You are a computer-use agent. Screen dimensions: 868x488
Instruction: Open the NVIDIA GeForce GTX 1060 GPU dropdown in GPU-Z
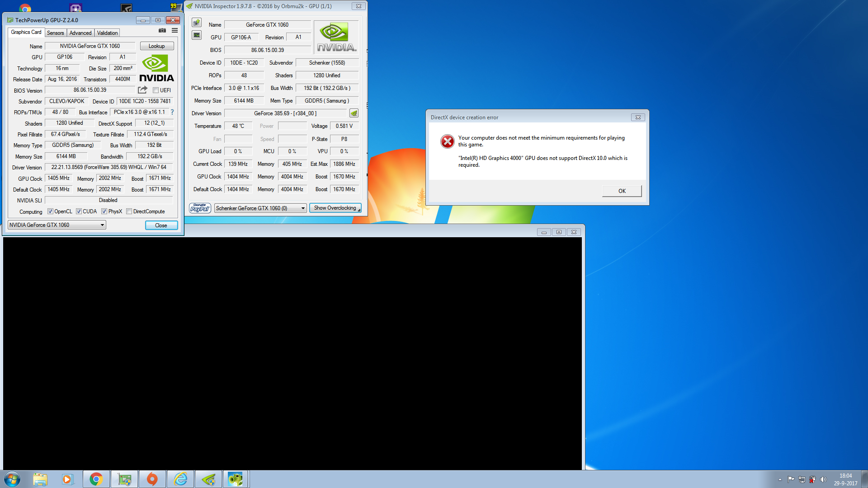pyautogui.click(x=57, y=225)
